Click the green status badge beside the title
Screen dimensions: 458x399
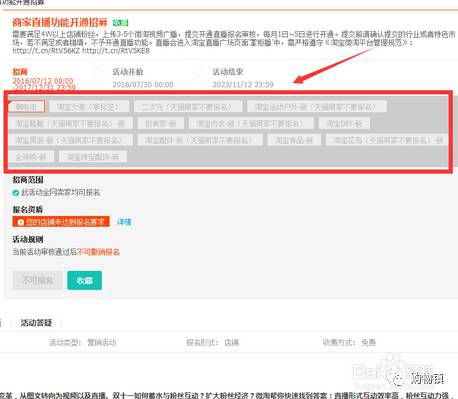tap(120, 23)
